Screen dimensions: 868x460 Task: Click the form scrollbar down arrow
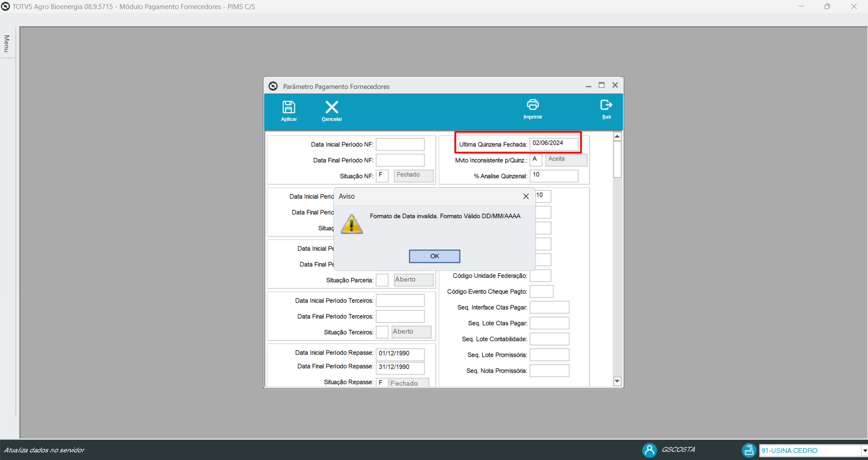pos(617,381)
